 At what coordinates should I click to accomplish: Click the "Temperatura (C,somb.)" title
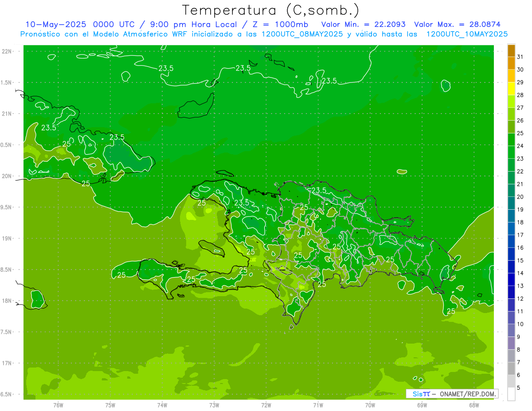(x=270, y=10)
